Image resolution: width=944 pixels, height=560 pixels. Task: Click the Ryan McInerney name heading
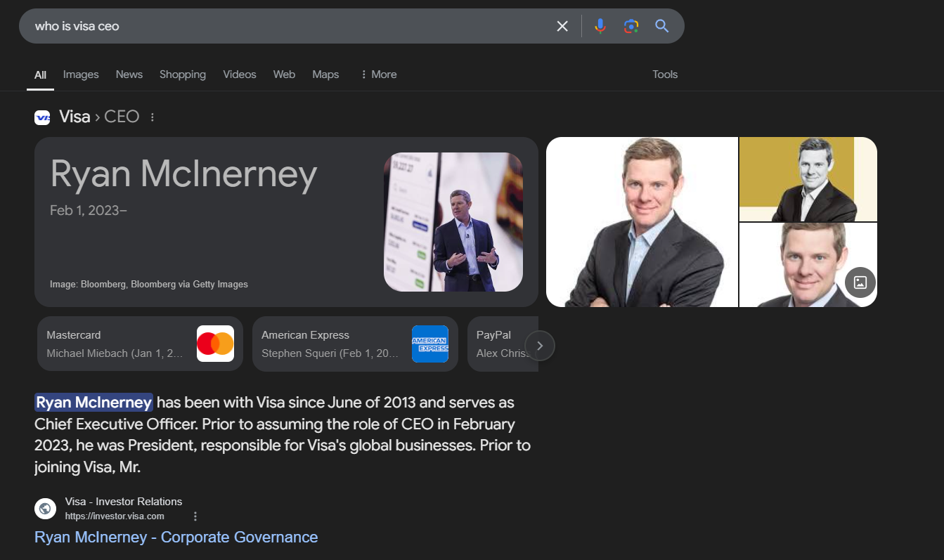point(183,174)
